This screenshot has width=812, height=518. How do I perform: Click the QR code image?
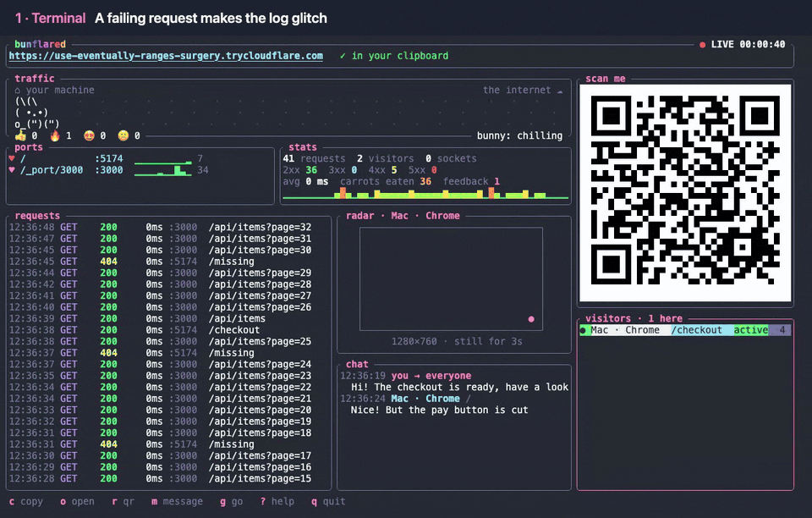685,193
